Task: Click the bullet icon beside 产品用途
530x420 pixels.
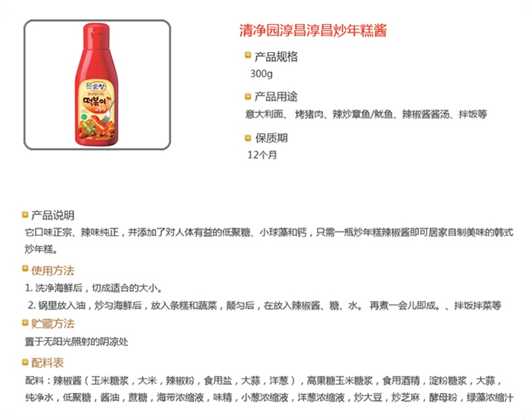Action: 248,97
